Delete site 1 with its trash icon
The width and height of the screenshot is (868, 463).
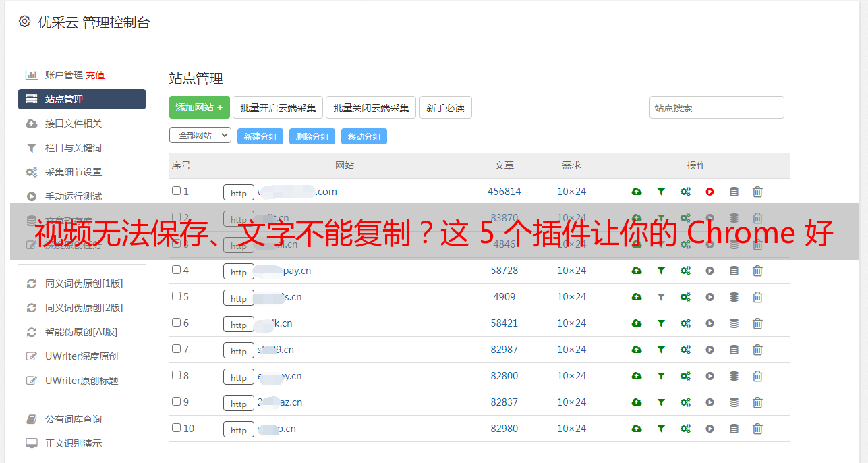click(757, 192)
